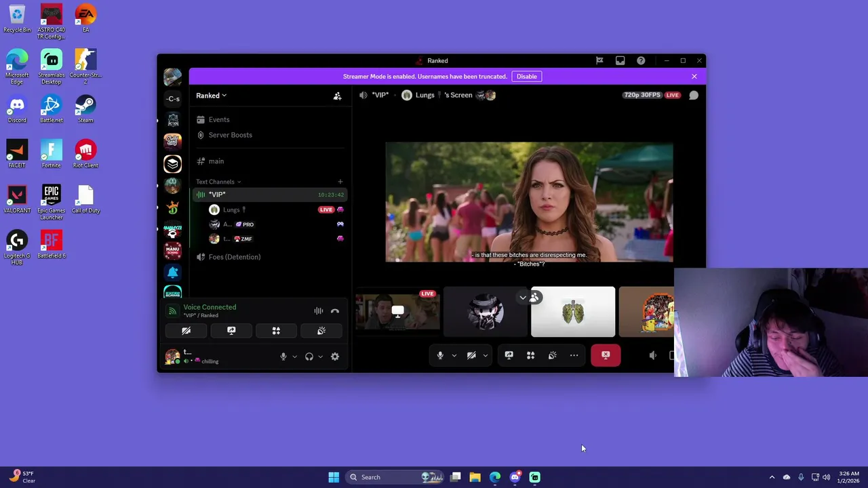Screen dimensions: 868x488
Task: Launch activities from call control bar
Action: 531,355
